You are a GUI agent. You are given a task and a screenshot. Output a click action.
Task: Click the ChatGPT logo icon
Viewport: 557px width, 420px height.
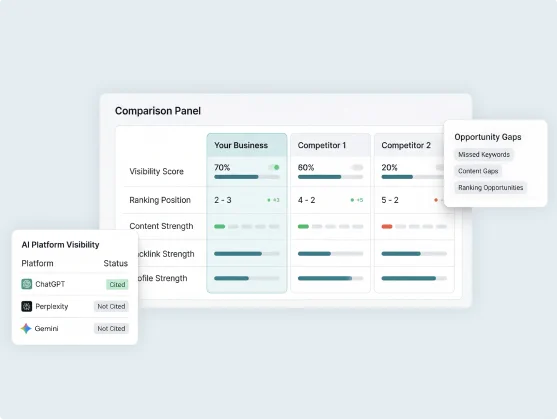coord(27,284)
